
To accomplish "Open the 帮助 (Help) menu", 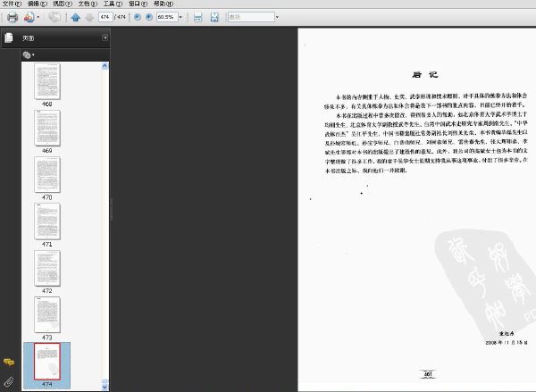I will click(163, 4).
